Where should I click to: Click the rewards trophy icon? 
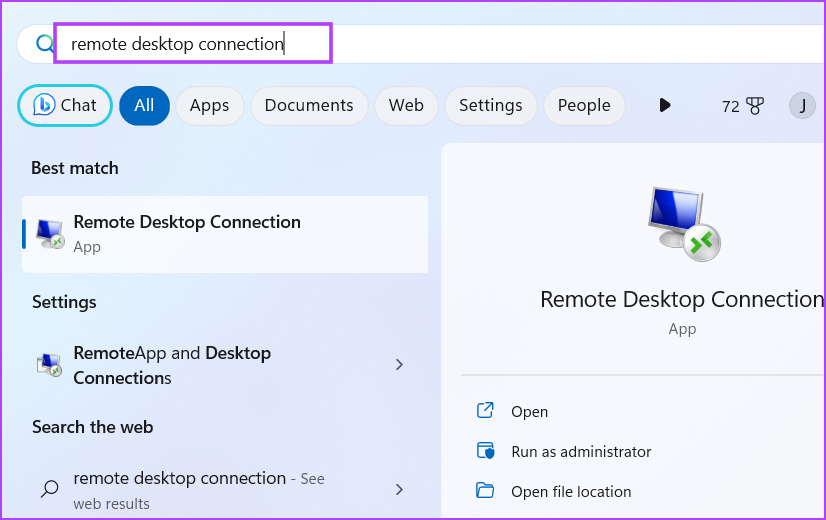point(755,106)
